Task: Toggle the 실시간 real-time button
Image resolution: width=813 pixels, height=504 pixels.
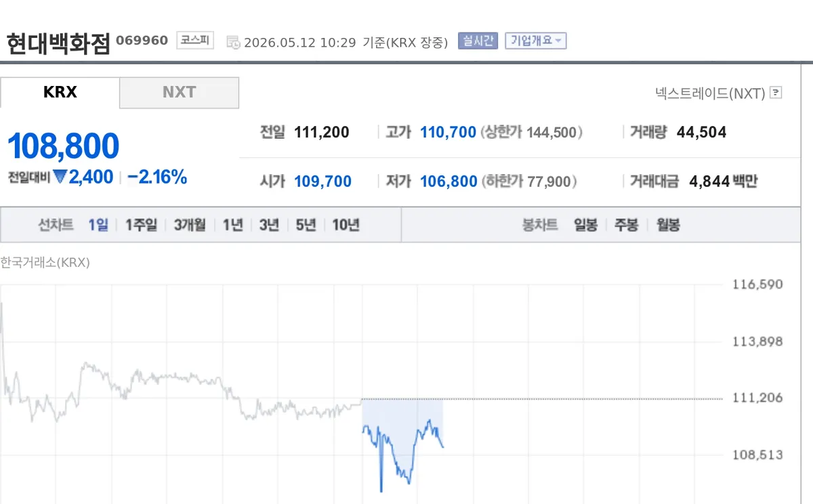Action: pyautogui.click(x=478, y=41)
